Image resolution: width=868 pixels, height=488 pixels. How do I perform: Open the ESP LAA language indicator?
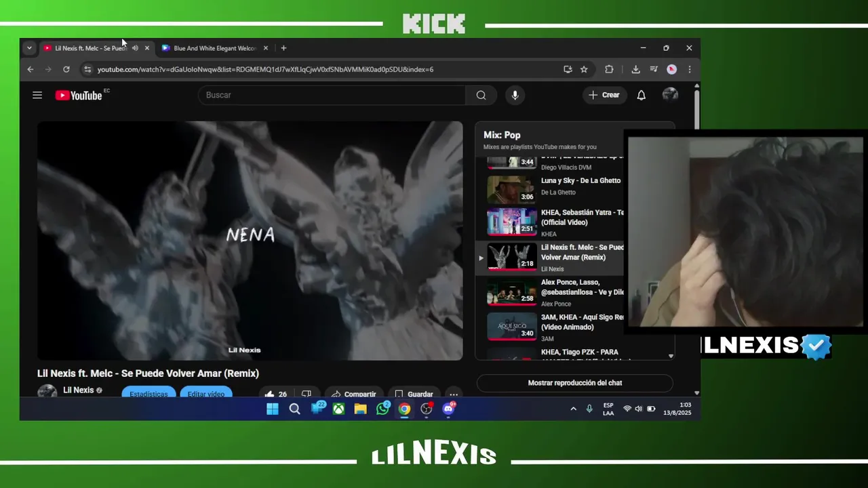(608, 409)
